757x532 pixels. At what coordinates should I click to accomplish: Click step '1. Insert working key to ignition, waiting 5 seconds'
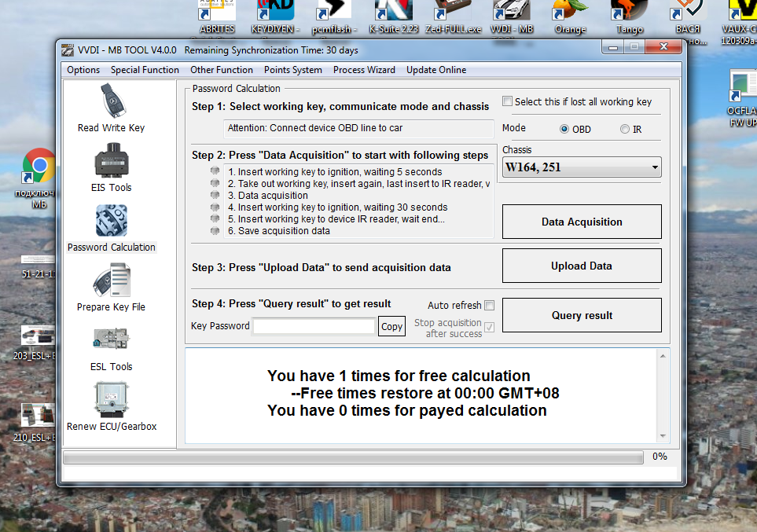click(335, 172)
